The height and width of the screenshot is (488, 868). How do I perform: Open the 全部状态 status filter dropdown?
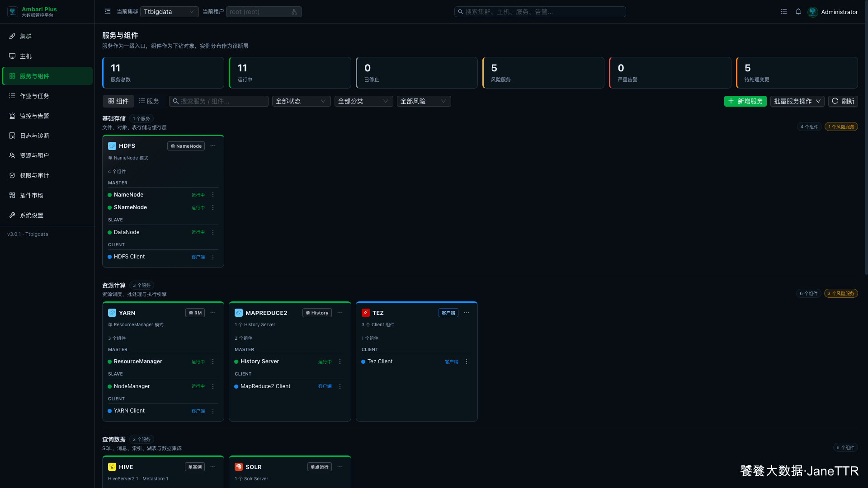pos(301,101)
